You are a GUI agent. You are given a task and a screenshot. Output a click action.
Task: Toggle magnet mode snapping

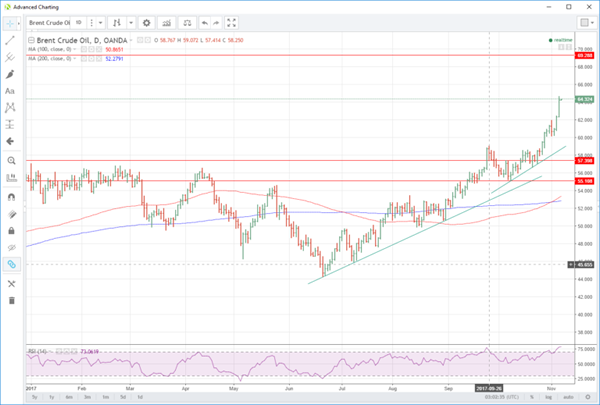pos(11,196)
